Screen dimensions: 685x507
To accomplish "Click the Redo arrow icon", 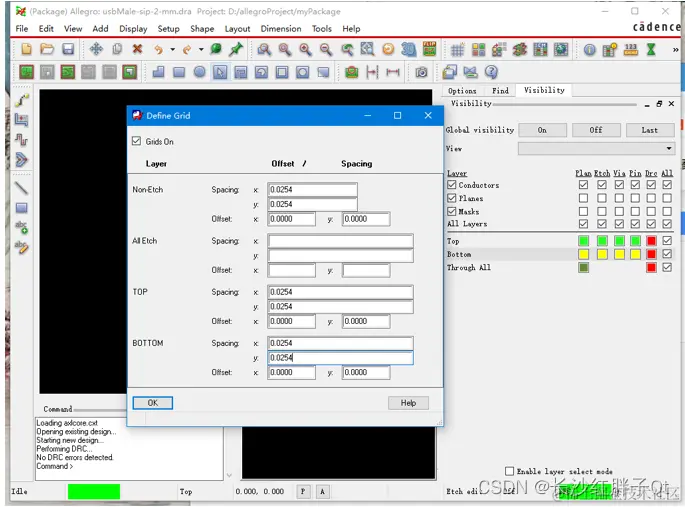I will [187, 49].
